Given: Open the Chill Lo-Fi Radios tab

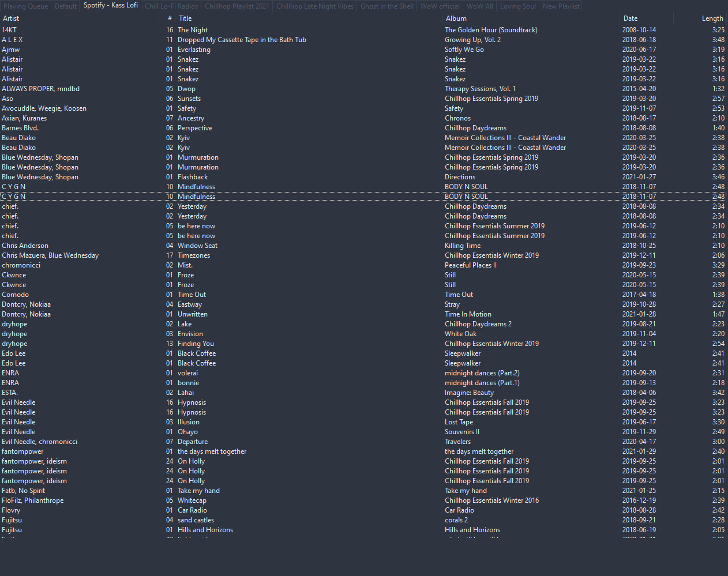Looking at the screenshot, I should [x=171, y=6].
